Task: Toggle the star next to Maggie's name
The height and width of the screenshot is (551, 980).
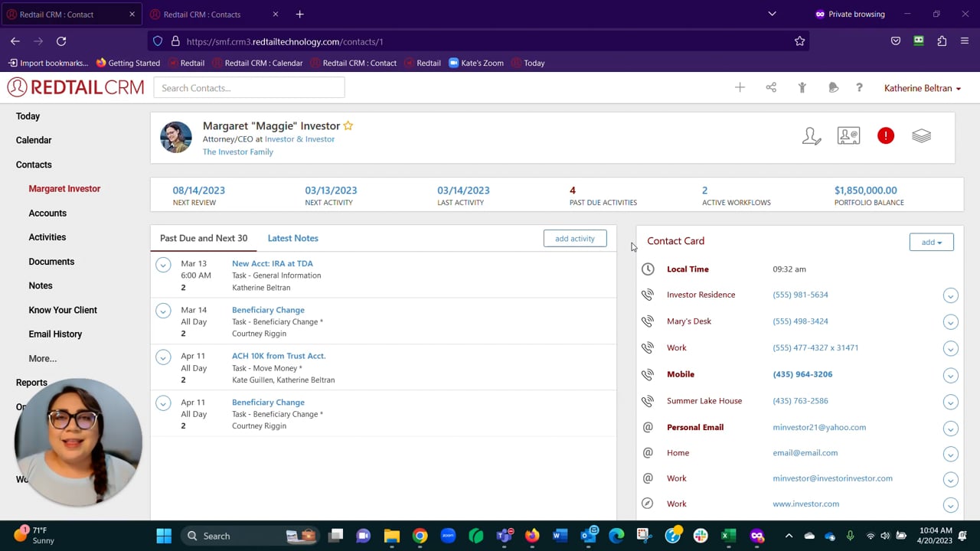Action: 348,126
